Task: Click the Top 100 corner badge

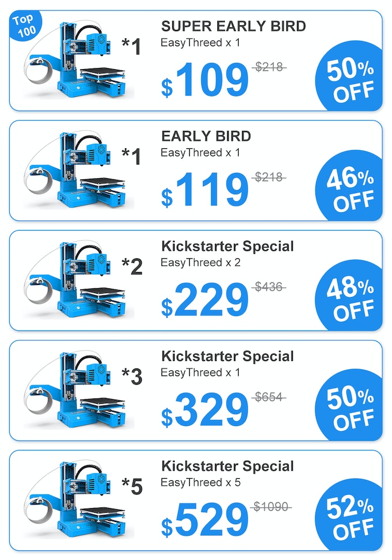Action: point(24,25)
